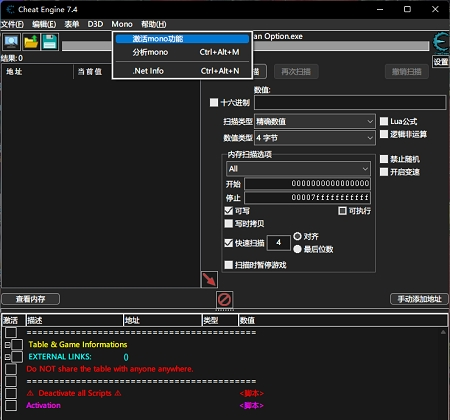
Task: Click the Cheat Engine title bar icon
Action: coord(10,9)
